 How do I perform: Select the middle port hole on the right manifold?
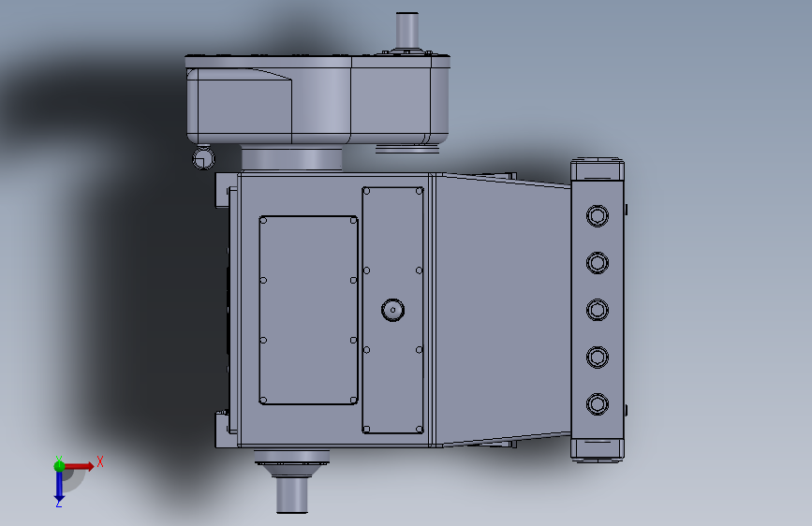click(x=598, y=310)
